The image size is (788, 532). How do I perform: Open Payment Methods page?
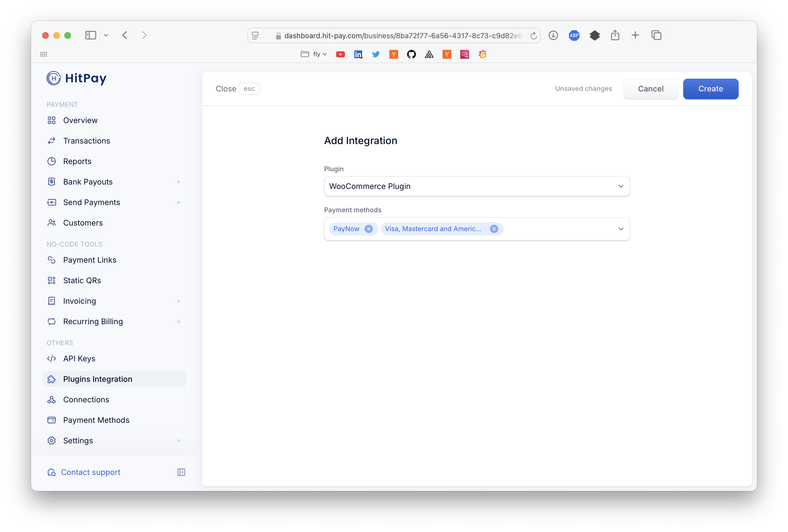(x=96, y=420)
